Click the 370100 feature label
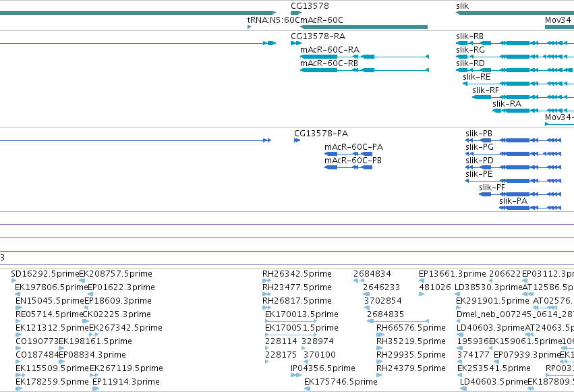 (x=320, y=355)
